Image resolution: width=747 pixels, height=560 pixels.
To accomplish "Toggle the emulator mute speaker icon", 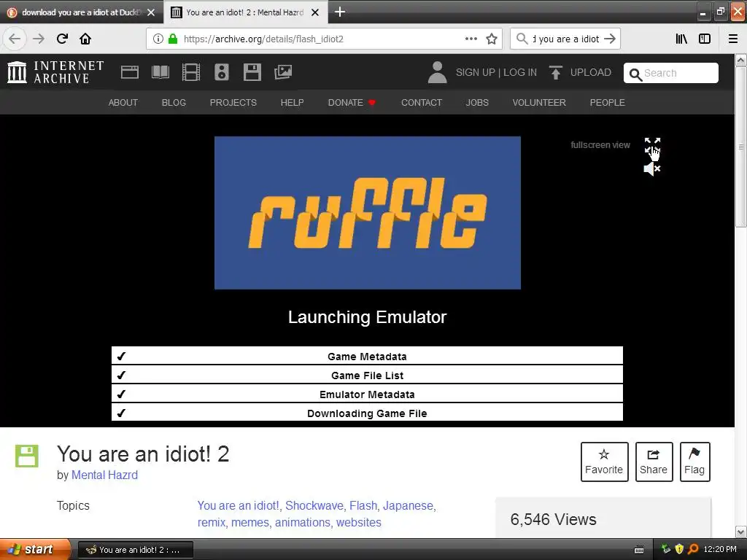I will coord(651,168).
